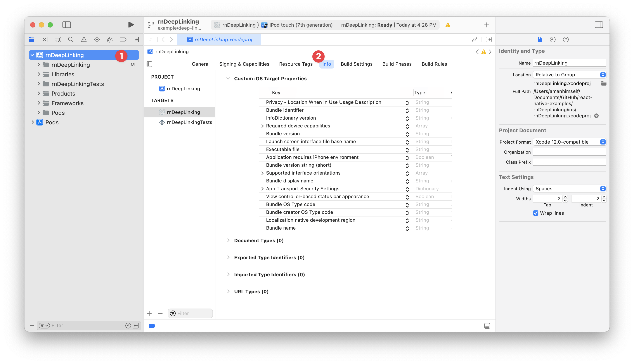
Task: Expand App Transport Security Settings row
Action: [262, 189]
